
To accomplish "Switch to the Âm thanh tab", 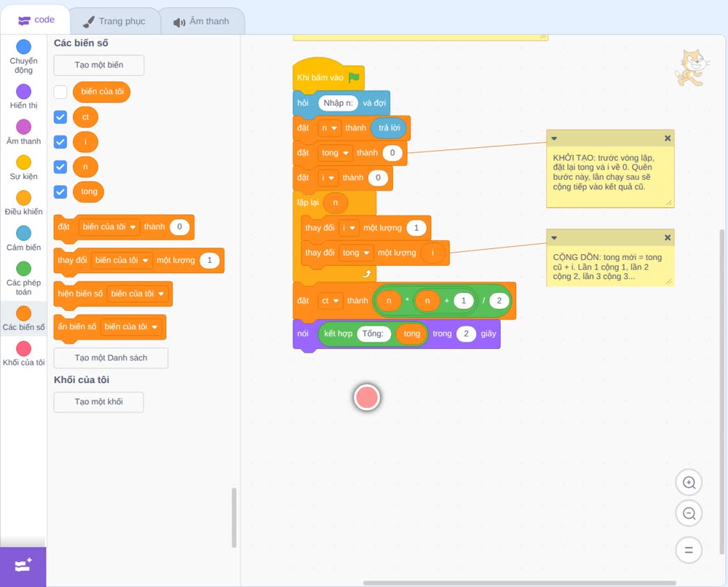I will pyautogui.click(x=202, y=21).
